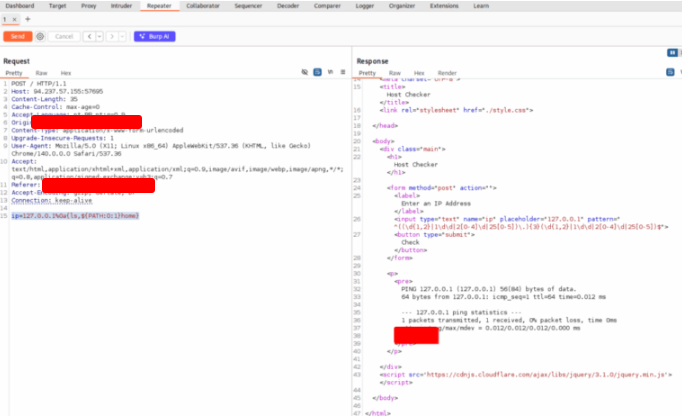Open the Repeater send settings gear

41,36
